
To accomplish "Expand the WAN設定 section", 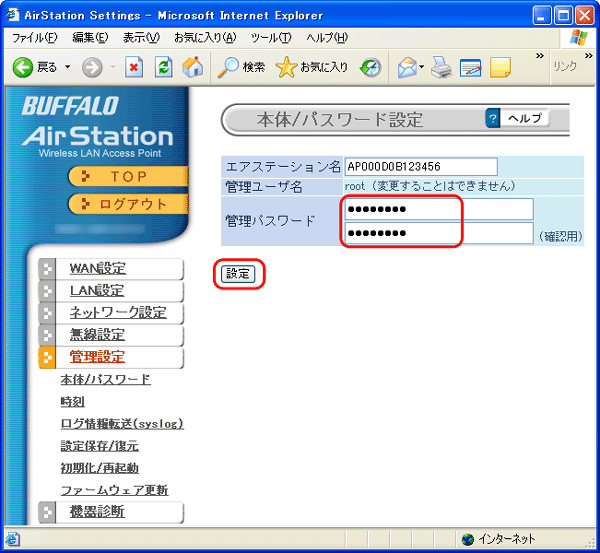I will [x=97, y=269].
